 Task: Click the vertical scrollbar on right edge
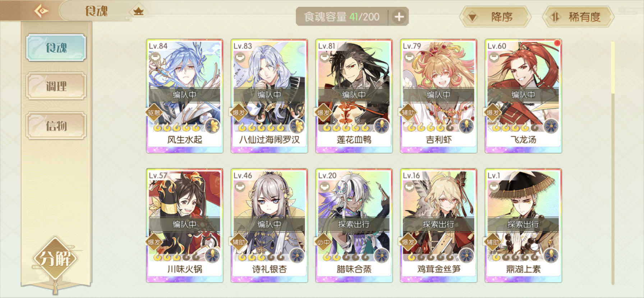tap(613, 162)
